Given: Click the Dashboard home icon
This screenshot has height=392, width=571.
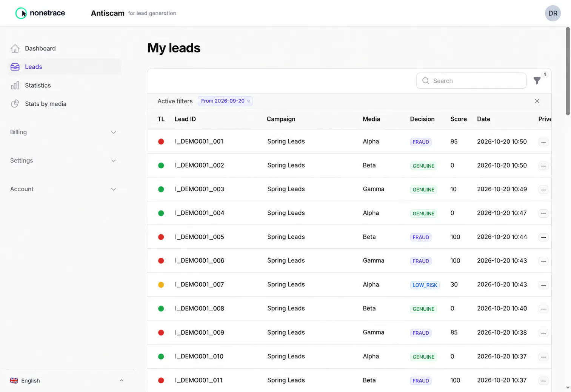Looking at the screenshot, I should [x=15, y=48].
